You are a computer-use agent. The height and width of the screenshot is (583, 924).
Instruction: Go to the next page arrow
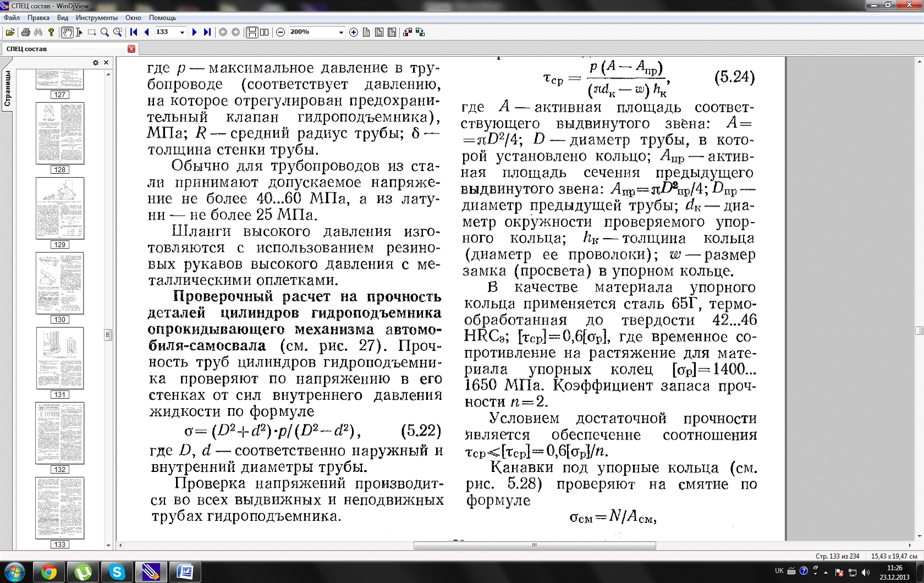tap(194, 32)
